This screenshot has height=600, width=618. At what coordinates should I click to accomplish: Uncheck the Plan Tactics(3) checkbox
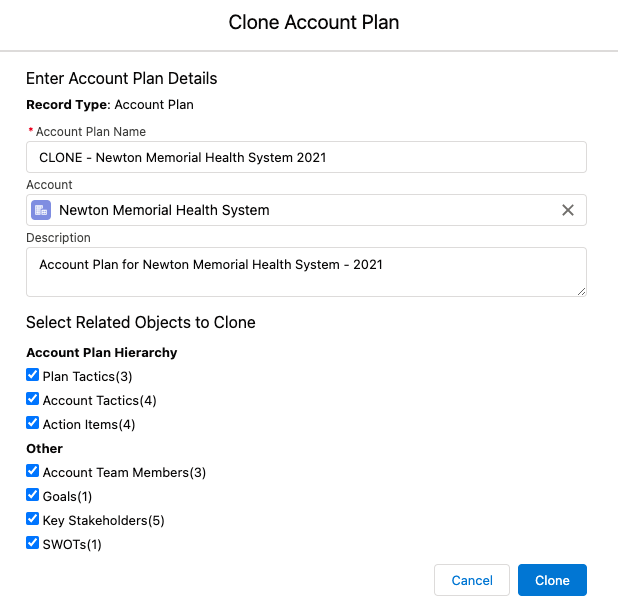point(33,375)
